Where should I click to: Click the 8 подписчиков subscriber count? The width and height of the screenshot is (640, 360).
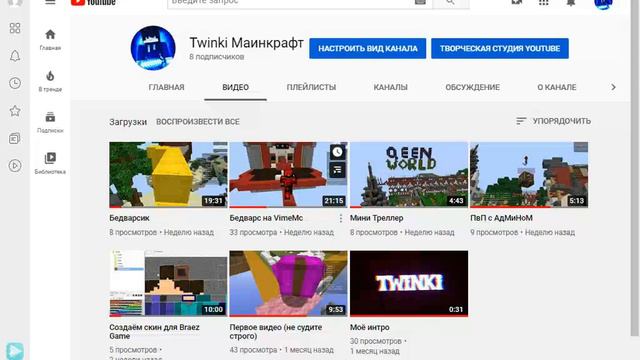217,57
